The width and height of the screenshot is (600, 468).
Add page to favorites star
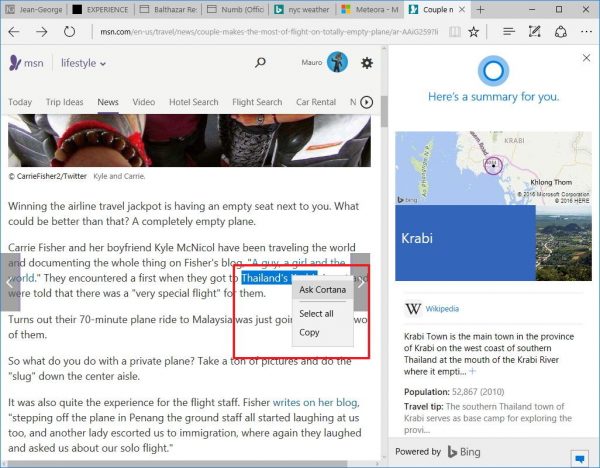click(x=474, y=32)
